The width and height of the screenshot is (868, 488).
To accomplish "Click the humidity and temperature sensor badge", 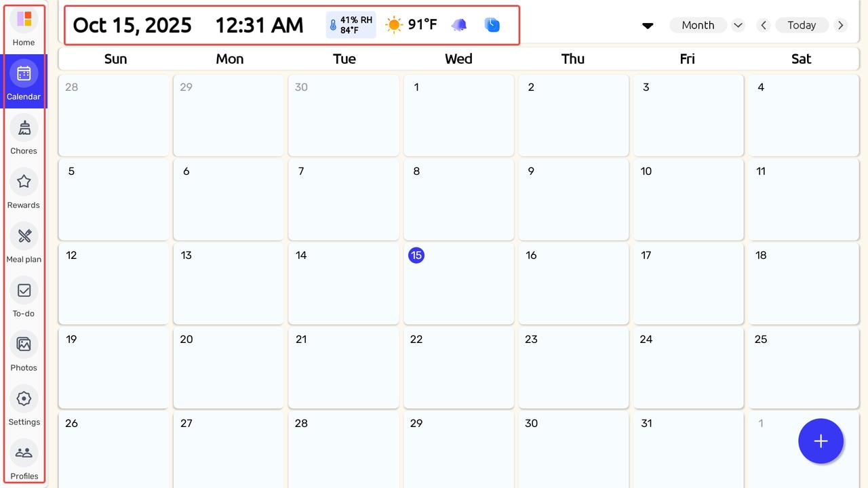I will point(351,25).
